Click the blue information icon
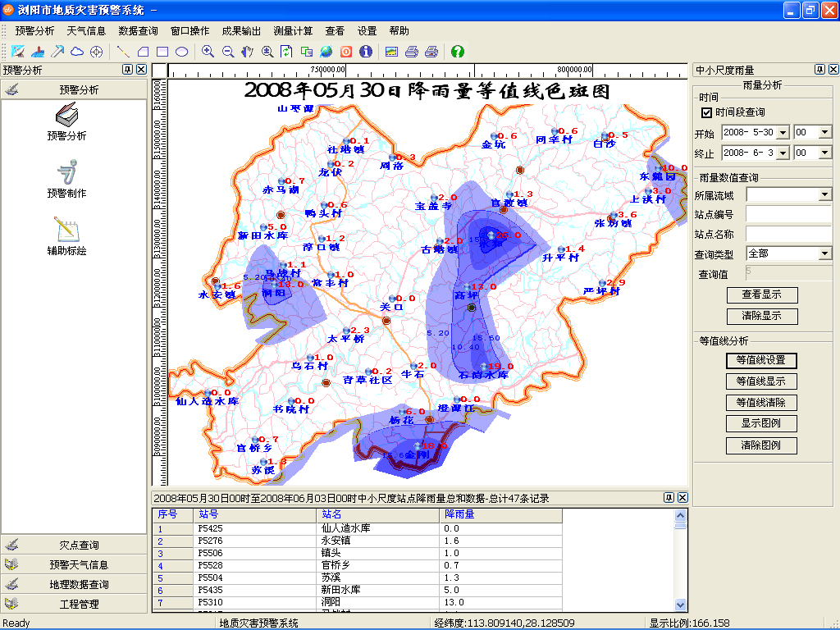This screenshot has height=630, width=840. (366, 52)
